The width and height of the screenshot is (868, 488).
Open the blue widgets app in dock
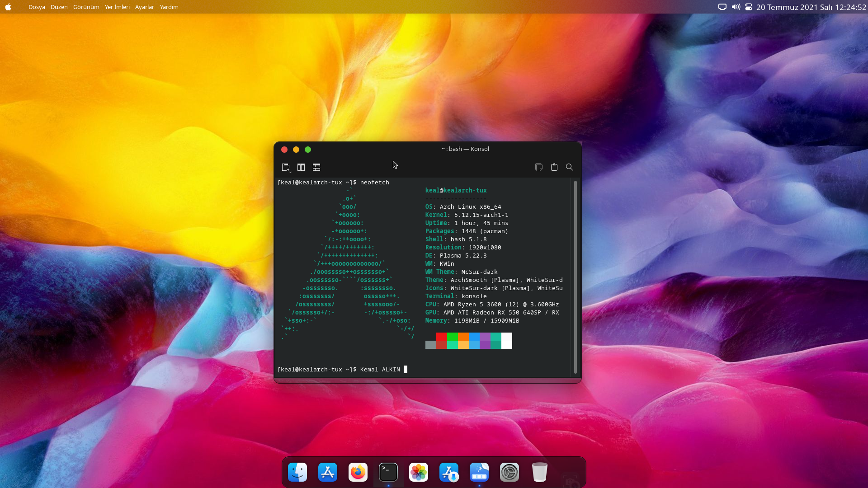pos(479,472)
